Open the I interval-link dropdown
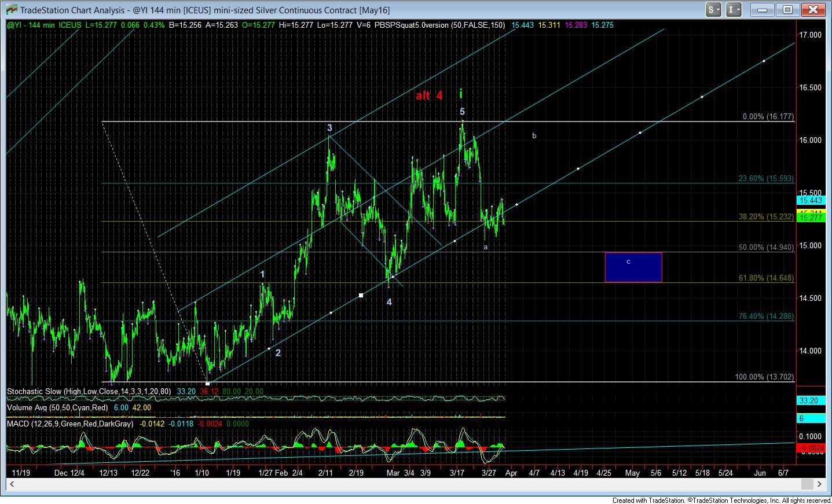This screenshot has height=504, width=832. [x=734, y=10]
